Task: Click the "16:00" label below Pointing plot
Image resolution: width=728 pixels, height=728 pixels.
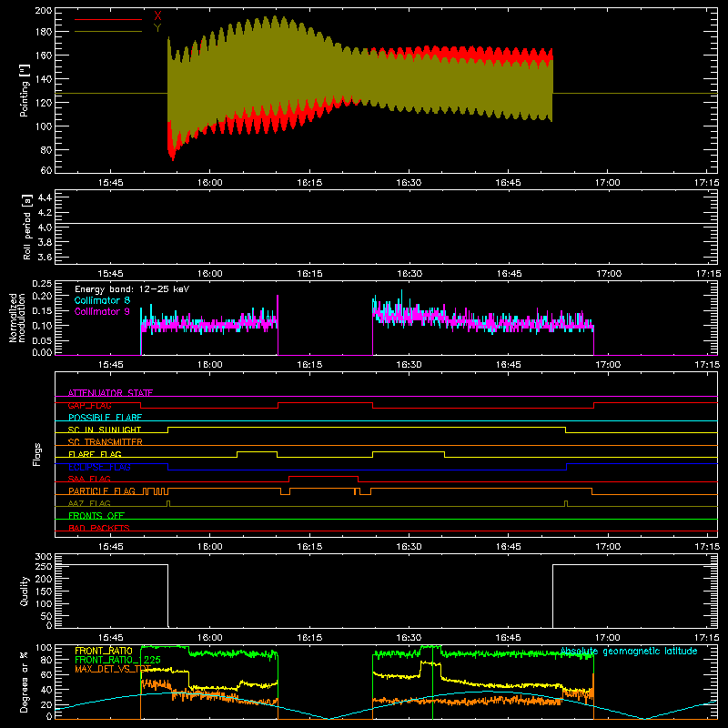Action: [x=210, y=183]
